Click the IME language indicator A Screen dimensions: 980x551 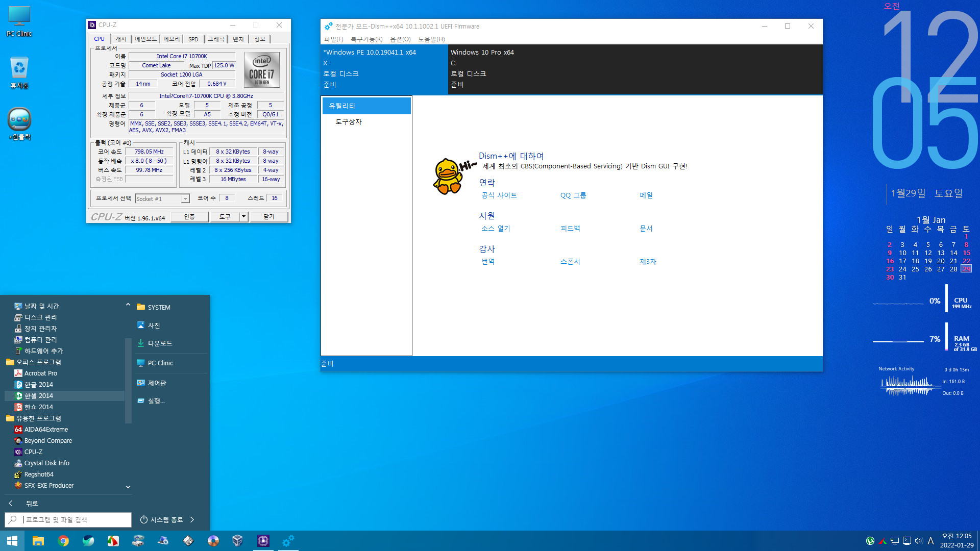click(x=930, y=541)
